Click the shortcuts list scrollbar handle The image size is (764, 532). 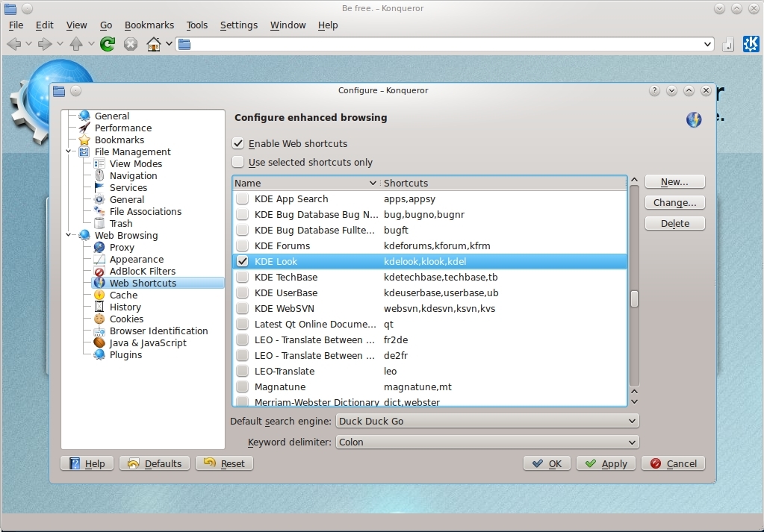[634, 299]
